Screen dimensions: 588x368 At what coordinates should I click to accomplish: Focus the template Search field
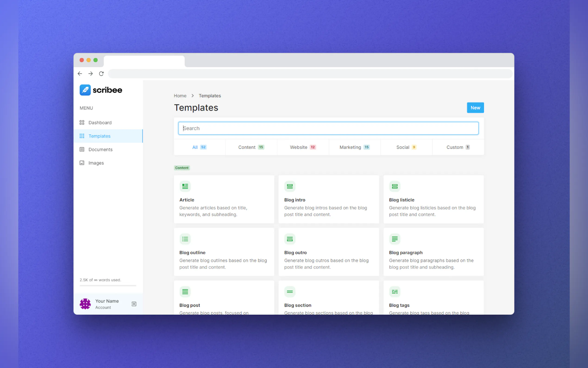click(328, 128)
